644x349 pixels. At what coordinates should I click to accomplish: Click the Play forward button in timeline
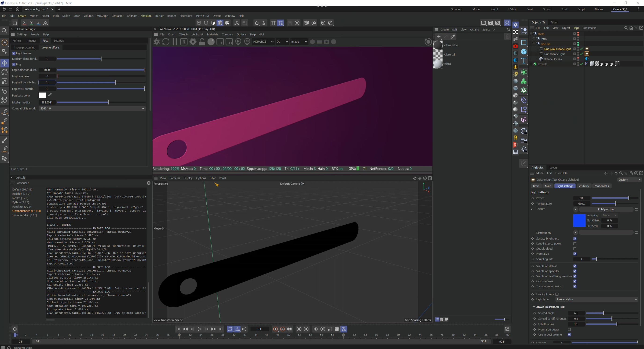click(199, 329)
